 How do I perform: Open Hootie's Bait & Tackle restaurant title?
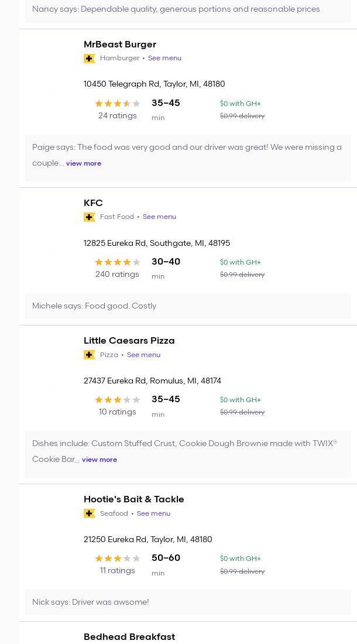coord(133,499)
